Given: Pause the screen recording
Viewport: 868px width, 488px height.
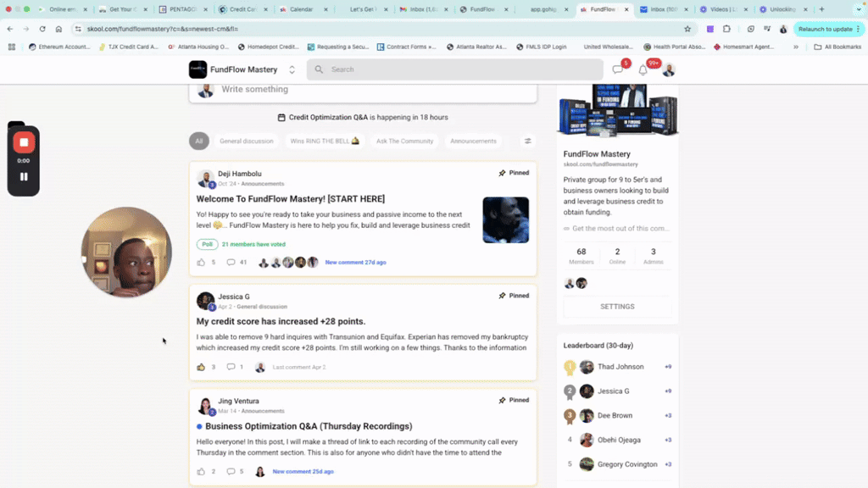Looking at the screenshot, I should 24,176.
